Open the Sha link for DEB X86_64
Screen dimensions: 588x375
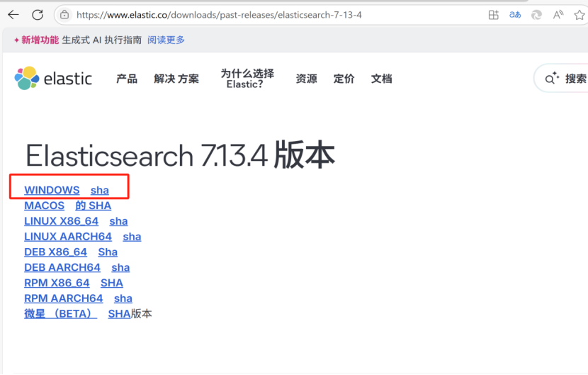coord(108,252)
